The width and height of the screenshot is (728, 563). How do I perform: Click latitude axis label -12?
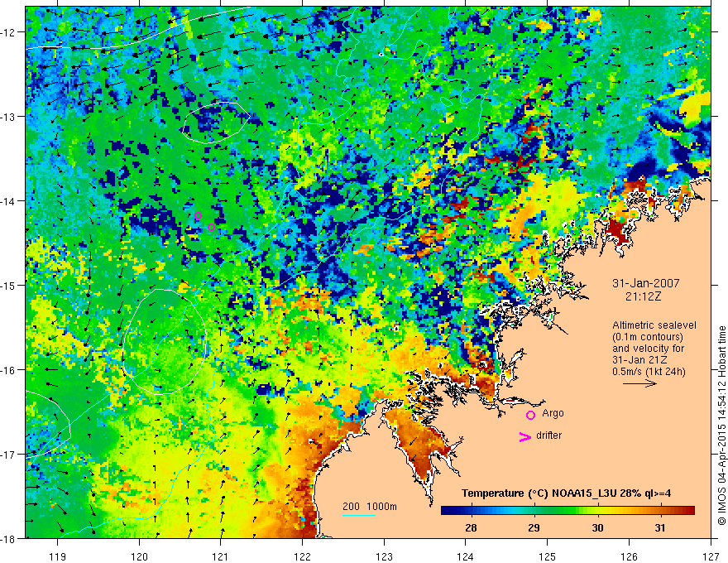[9, 32]
